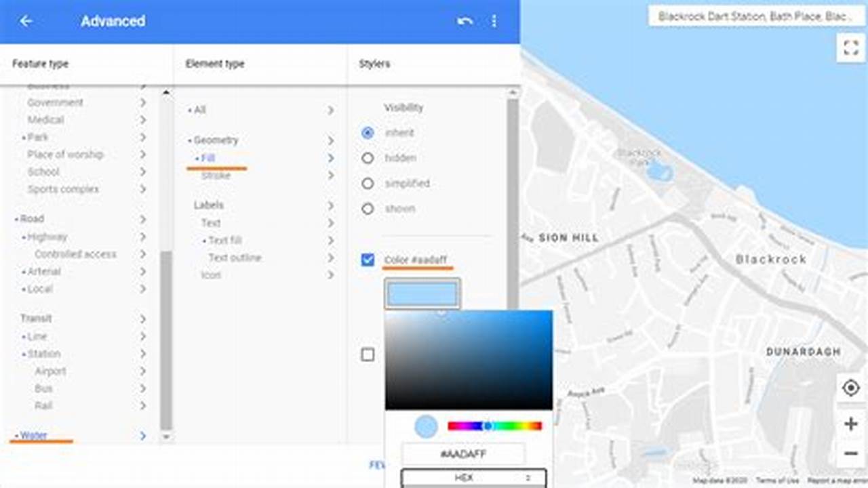Image resolution: width=868 pixels, height=488 pixels.
Task: Open the HEX color format dropdown
Action: pyautogui.click(x=473, y=476)
